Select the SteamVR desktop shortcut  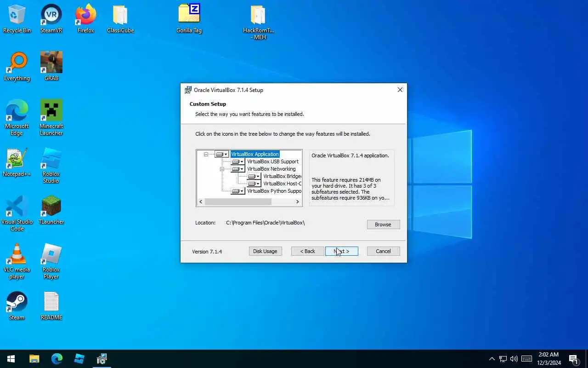tap(51, 18)
